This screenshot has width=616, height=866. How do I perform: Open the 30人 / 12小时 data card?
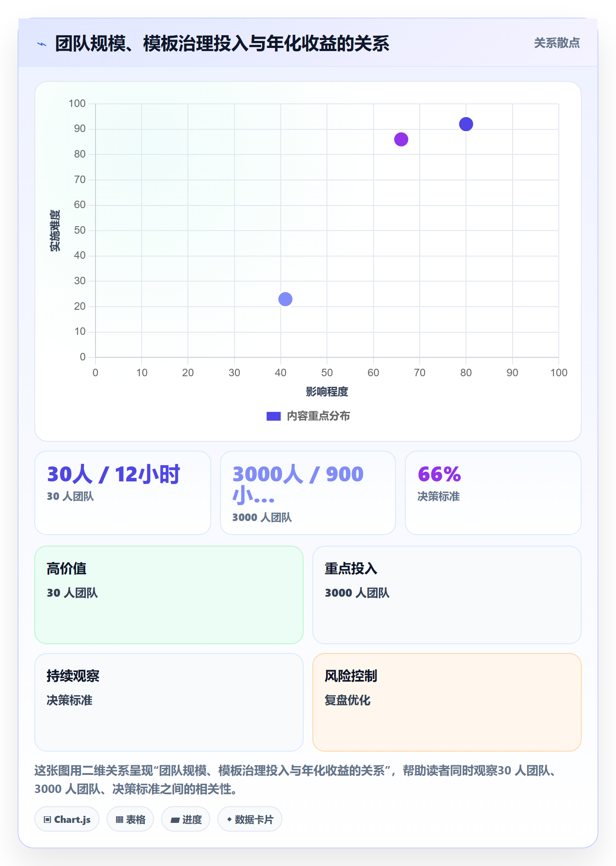pos(123,493)
